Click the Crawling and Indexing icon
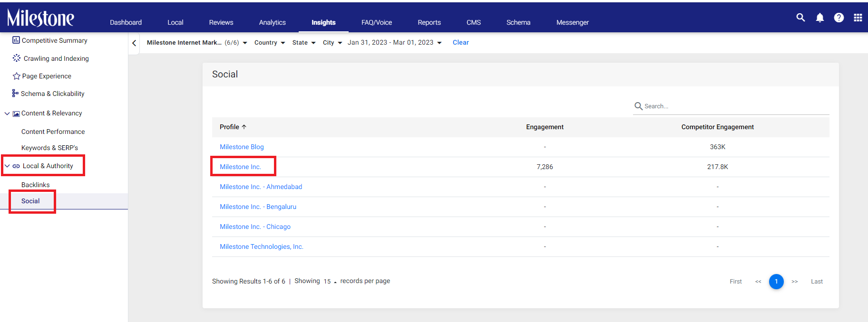The height and width of the screenshot is (322, 868). 17,58
